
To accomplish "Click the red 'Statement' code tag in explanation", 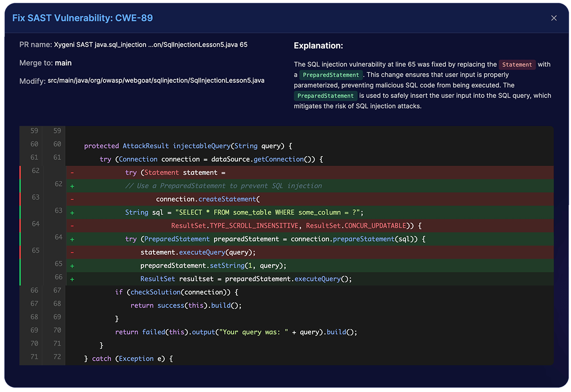I will point(517,65).
